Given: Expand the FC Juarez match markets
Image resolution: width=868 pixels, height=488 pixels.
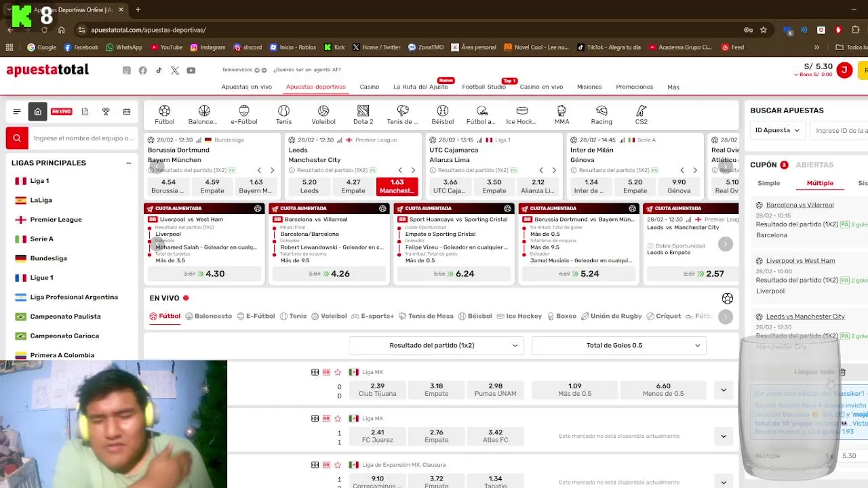Looking at the screenshot, I should [x=724, y=436].
